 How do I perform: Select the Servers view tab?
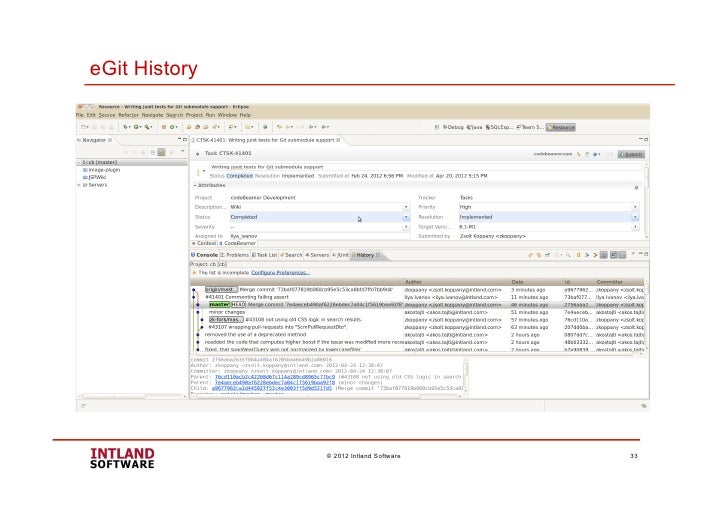click(317, 255)
